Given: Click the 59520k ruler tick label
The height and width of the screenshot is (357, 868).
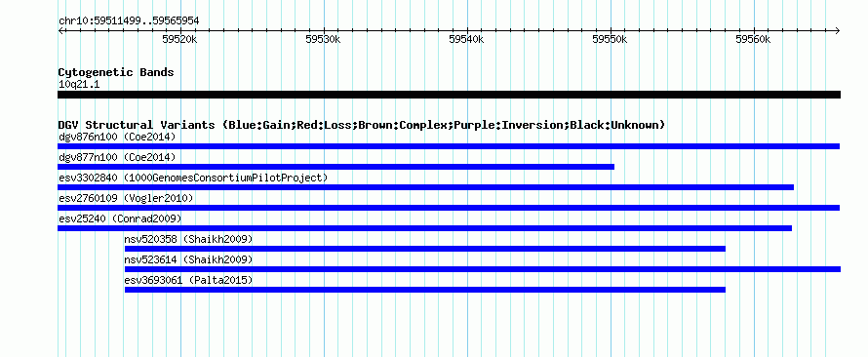Looking at the screenshot, I should tap(180, 39).
